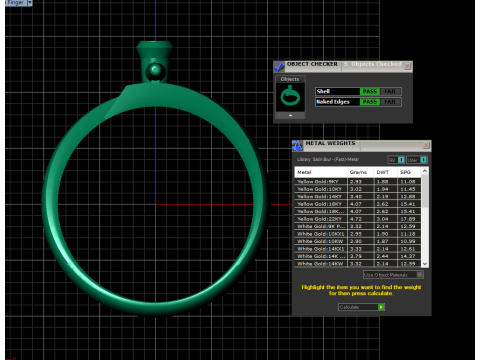This screenshot has width=480, height=360.
Task: Click the Metal column header
Action: (321, 172)
